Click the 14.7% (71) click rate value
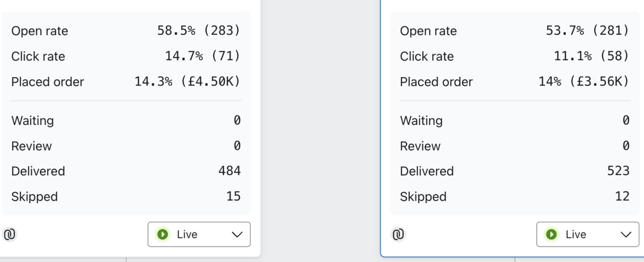This screenshot has width=644, height=262. (x=202, y=56)
